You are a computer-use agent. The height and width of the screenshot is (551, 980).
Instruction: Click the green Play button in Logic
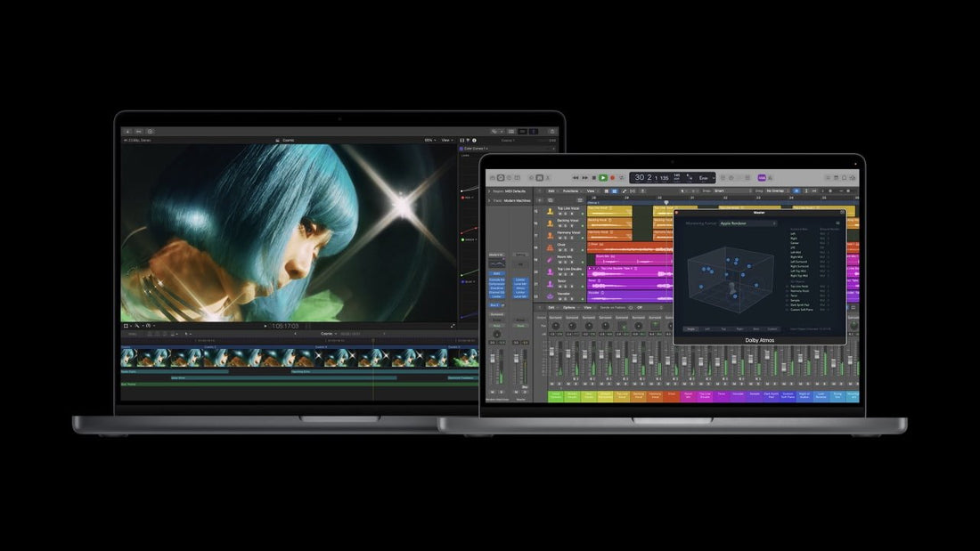point(603,177)
